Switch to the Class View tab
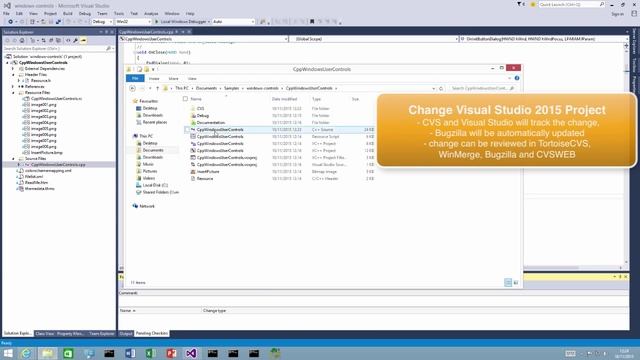Screen dimensions: 640x360 [45, 333]
